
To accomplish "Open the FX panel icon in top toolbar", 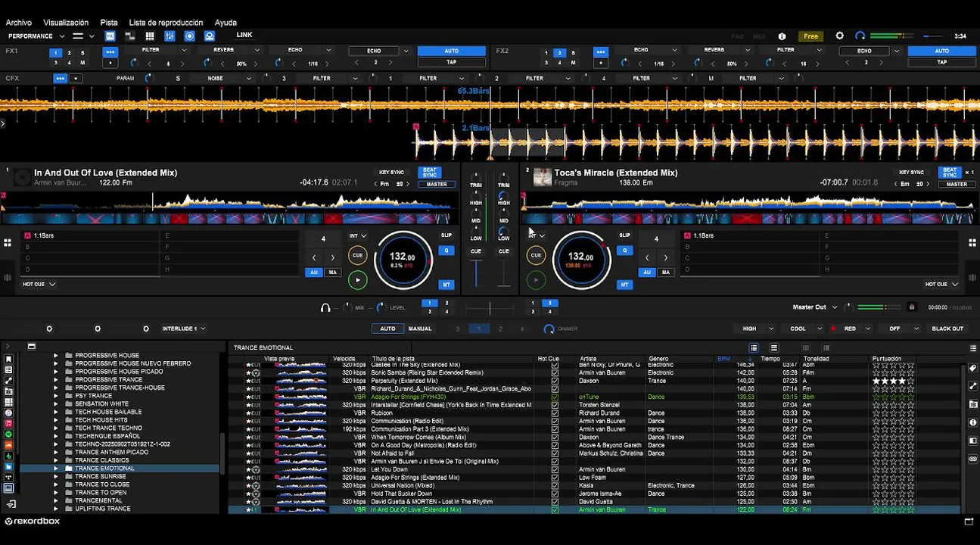I will [x=110, y=36].
